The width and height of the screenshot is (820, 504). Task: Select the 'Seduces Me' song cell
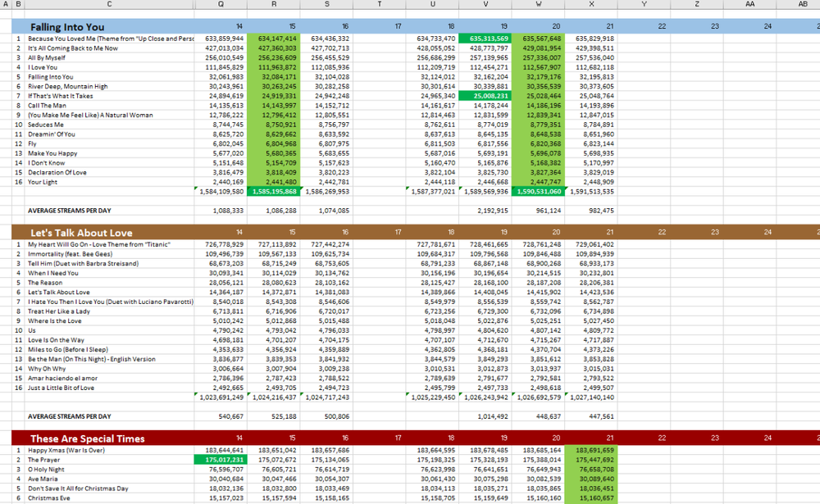(x=109, y=125)
